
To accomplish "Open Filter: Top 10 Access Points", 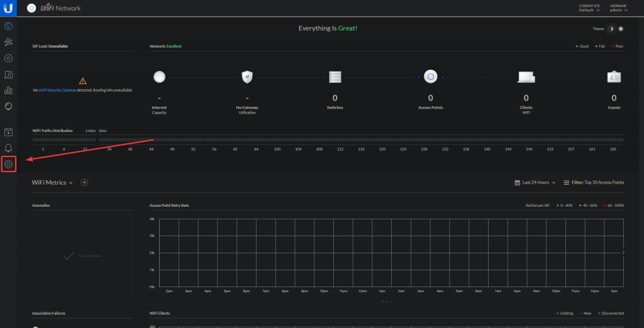I will tap(594, 182).
